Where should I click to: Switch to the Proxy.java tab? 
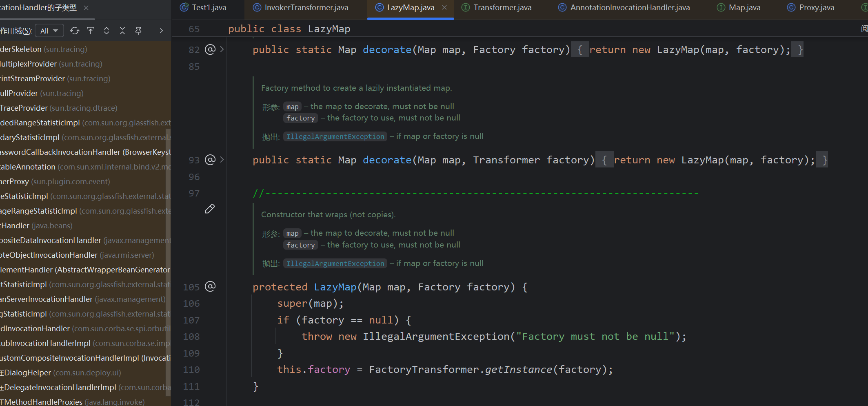[811, 8]
